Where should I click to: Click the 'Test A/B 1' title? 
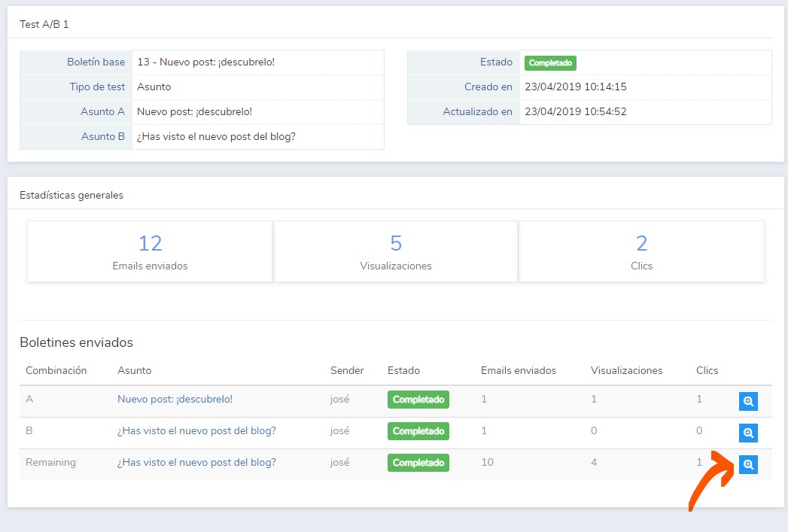pos(44,24)
